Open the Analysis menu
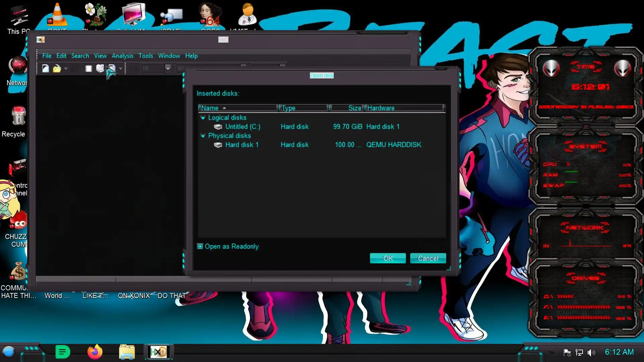This screenshot has width=644, height=362. (122, 56)
